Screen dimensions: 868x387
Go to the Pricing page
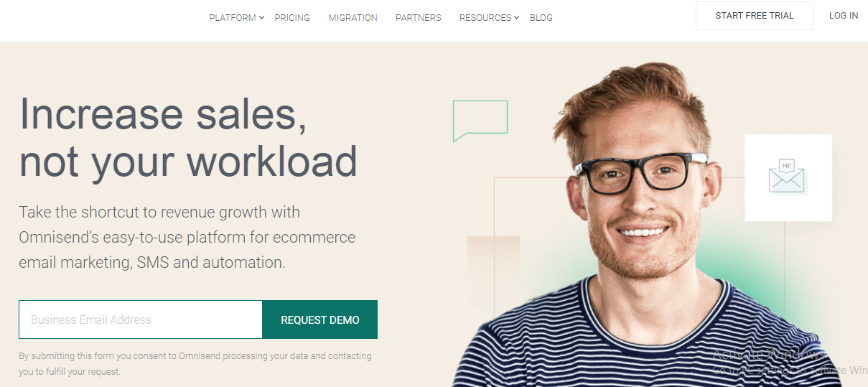292,17
